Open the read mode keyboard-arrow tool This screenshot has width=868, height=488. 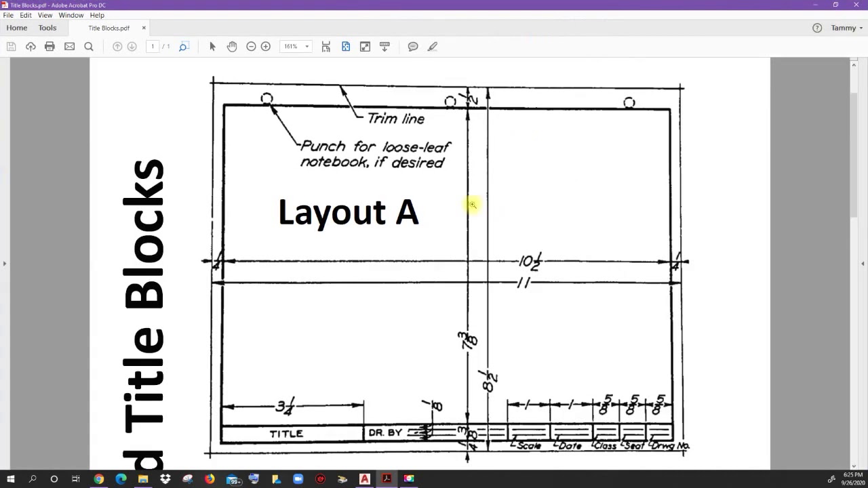[384, 46]
